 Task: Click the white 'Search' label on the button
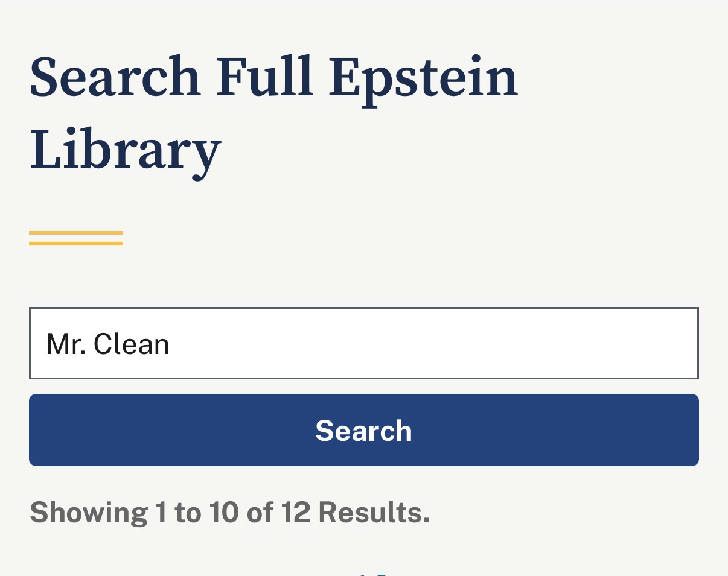[x=363, y=431]
